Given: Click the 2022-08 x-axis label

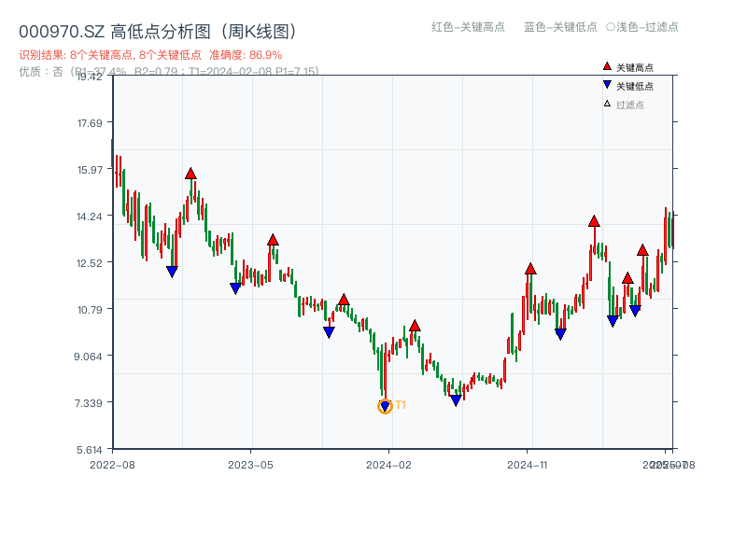Looking at the screenshot, I should [112, 465].
